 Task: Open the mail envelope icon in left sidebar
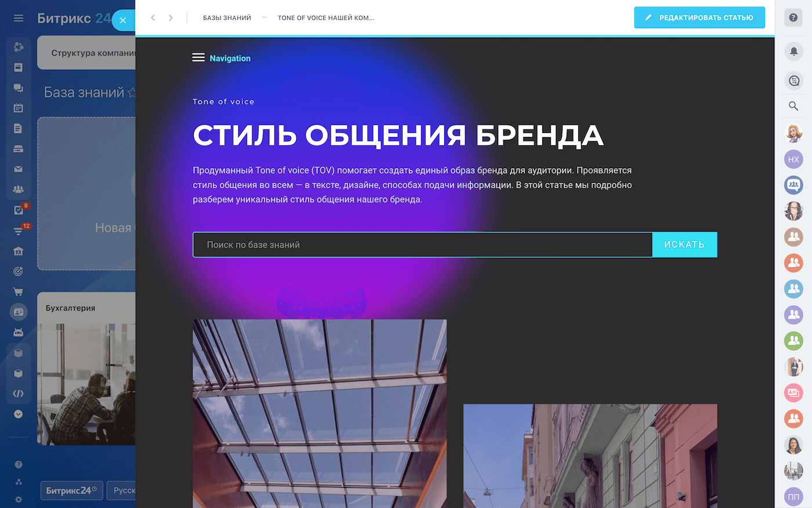click(x=19, y=169)
